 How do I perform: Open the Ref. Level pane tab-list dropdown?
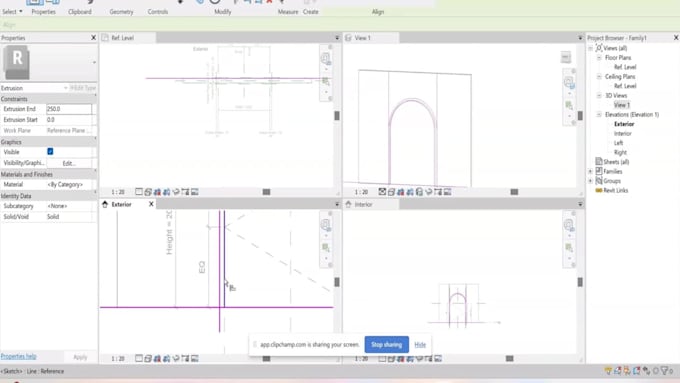(337, 38)
